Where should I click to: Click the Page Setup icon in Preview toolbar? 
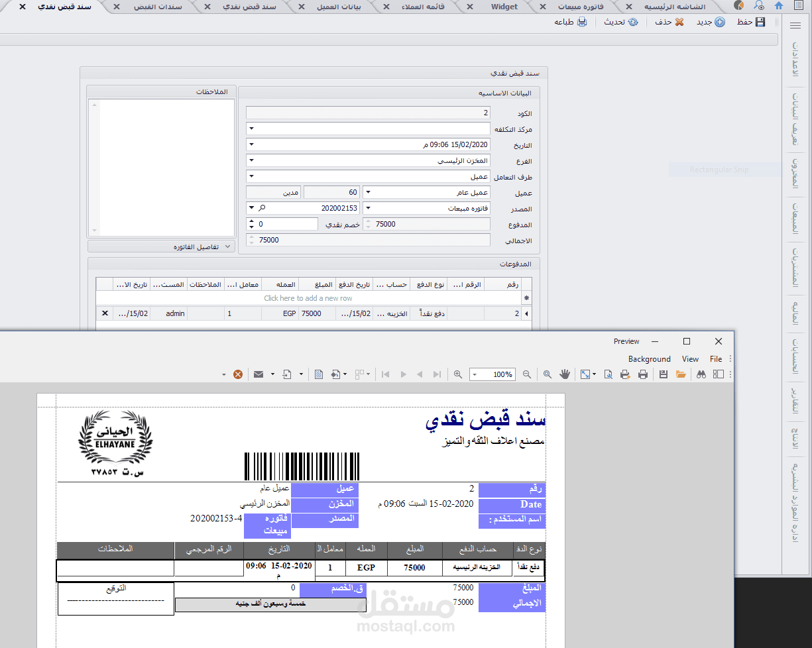tap(608, 374)
